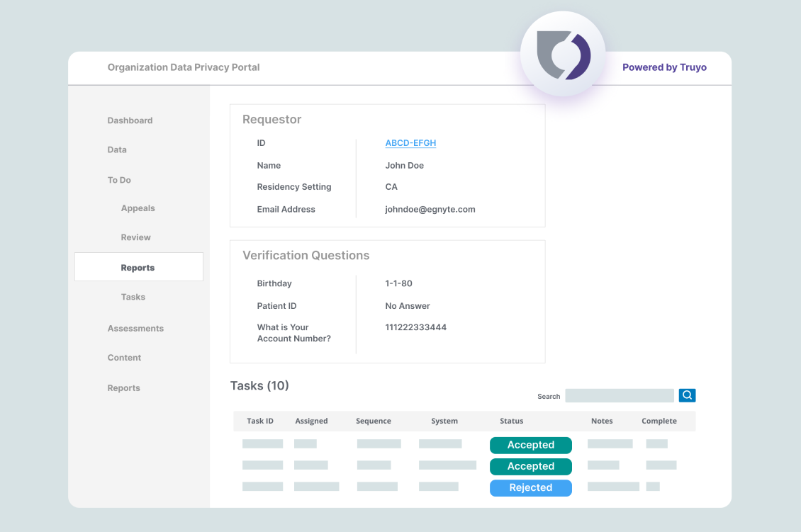Open Appeals under To Do

point(138,208)
